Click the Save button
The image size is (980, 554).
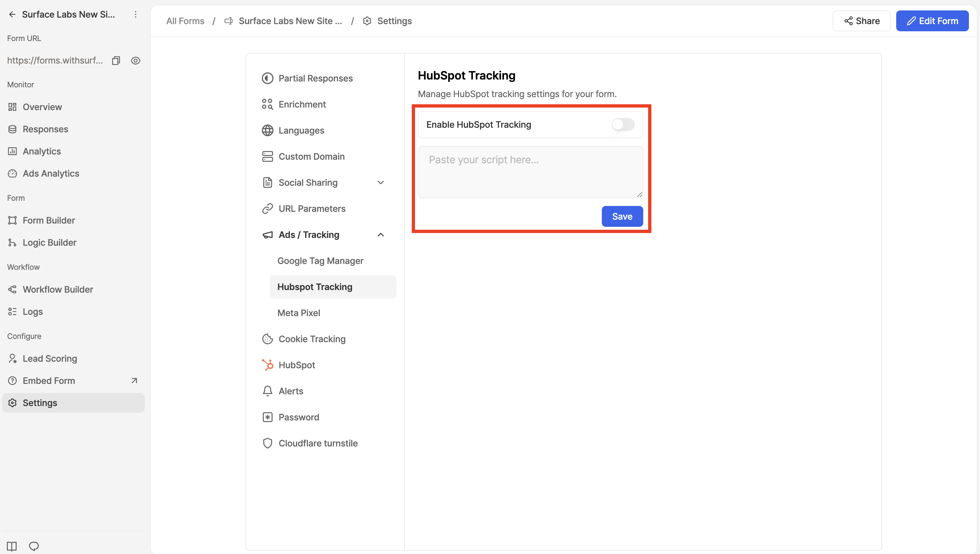pyautogui.click(x=622, y=216)
